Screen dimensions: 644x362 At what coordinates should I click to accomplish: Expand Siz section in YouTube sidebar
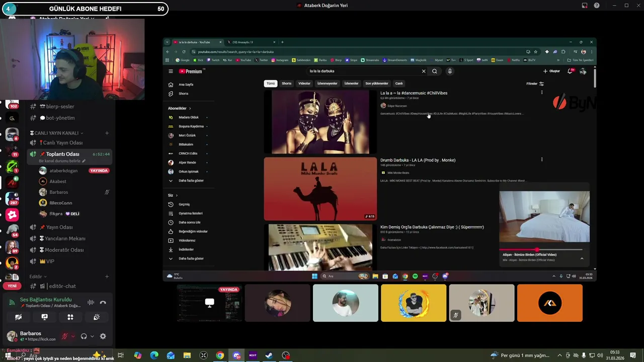(x=173, y=195)
